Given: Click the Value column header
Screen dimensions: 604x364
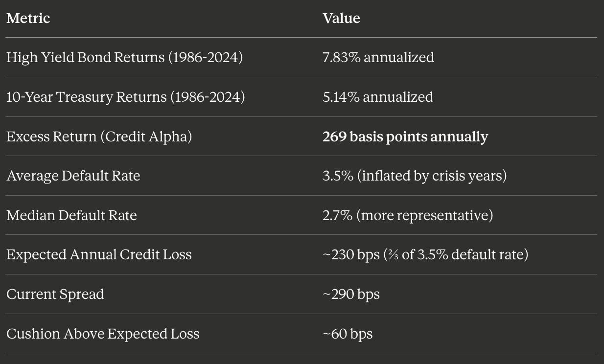Looking at the screenshot, I should 341,18.
